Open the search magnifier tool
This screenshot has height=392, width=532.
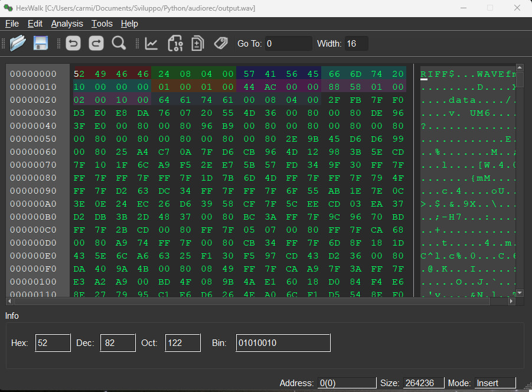coord(119,44)
